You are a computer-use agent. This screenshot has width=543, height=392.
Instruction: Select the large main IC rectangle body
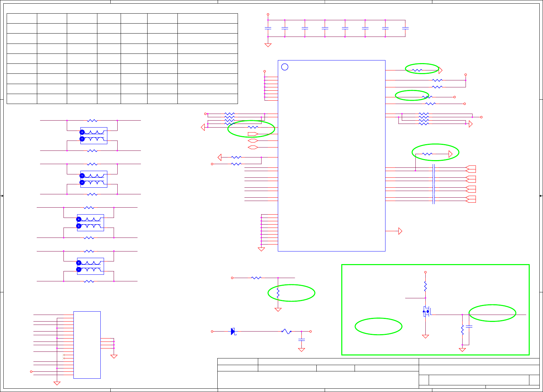click(x=332, y=156)
